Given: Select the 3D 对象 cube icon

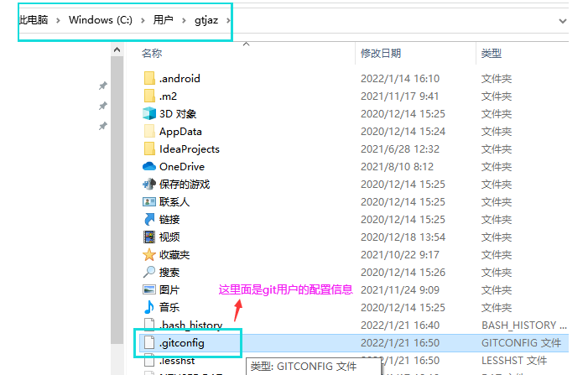Looking at the screenshot, I should click(x=149, y=113).
